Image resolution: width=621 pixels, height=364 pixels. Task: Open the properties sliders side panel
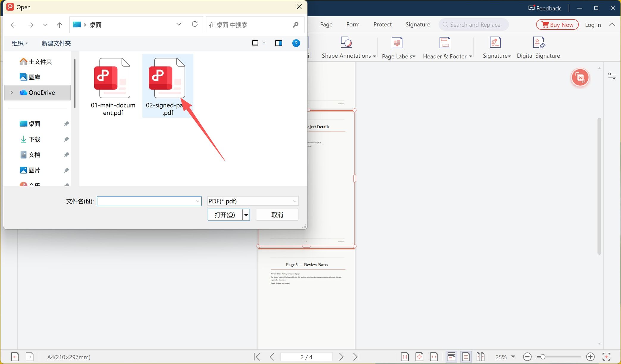612,76
